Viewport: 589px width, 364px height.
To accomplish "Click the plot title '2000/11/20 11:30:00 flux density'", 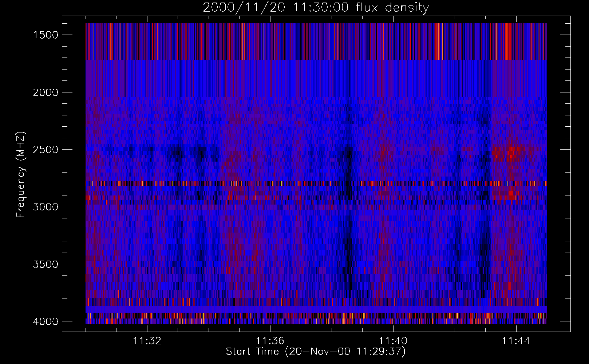I will (x=316, y=7).
